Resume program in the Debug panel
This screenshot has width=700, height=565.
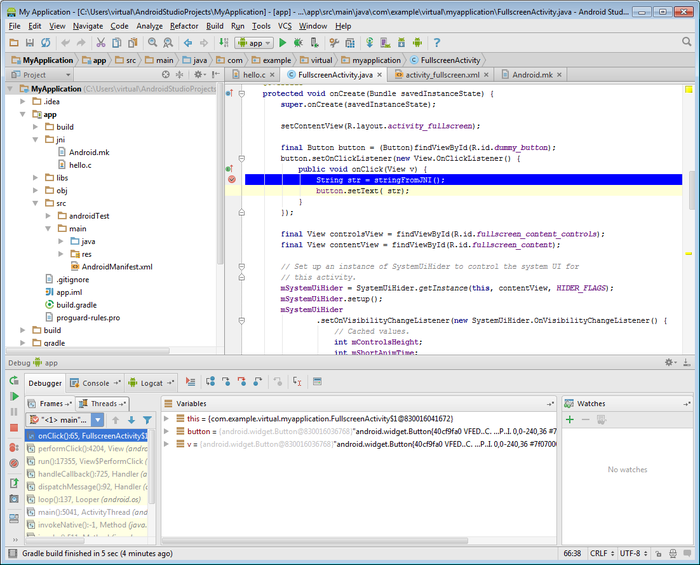click(14, 397)
